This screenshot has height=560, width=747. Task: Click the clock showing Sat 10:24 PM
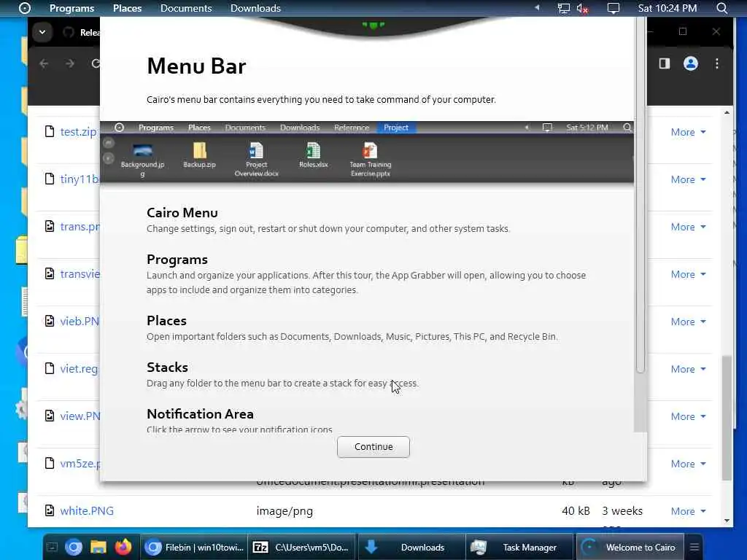(x=667, y=8)
